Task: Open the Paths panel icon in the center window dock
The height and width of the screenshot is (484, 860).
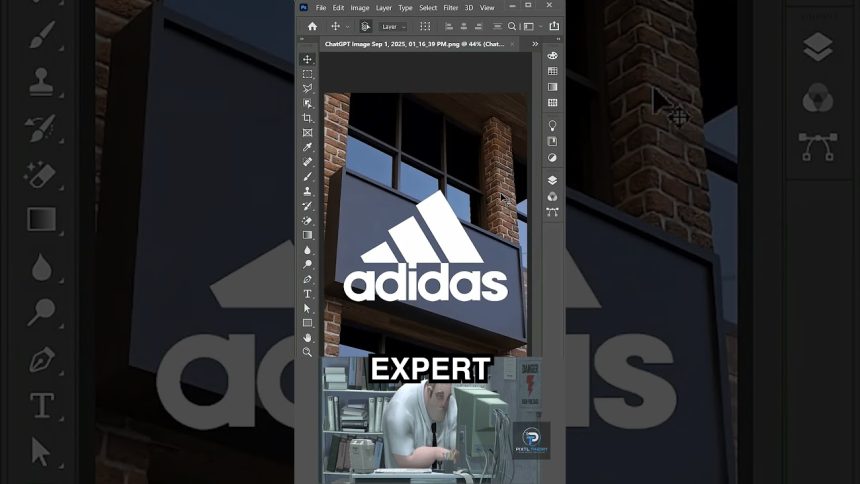Action: (552, 212)
